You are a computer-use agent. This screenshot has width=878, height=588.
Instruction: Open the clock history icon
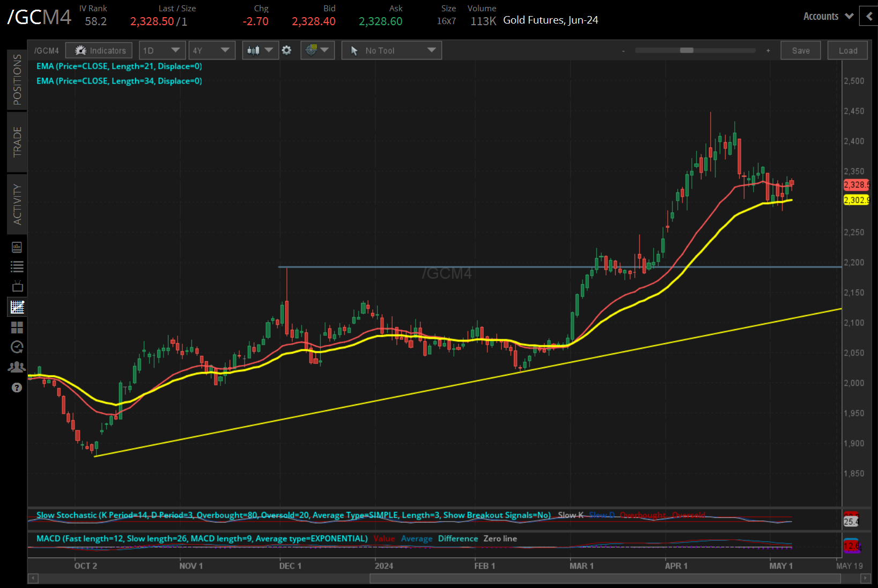coord(17,347)
